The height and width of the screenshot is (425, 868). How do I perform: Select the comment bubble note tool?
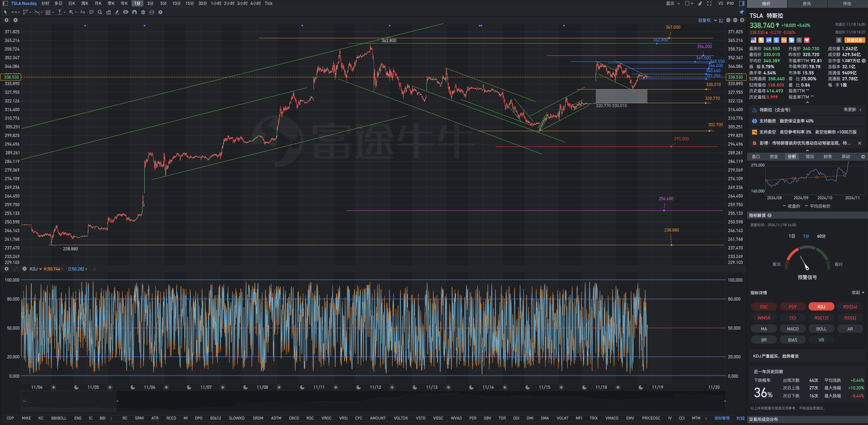click(91, 12)
